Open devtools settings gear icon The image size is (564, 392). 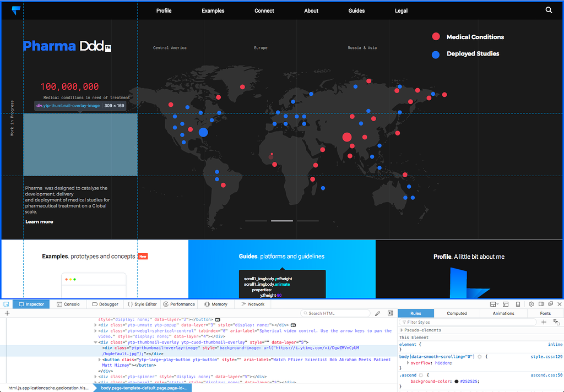(x=532, y=304)
